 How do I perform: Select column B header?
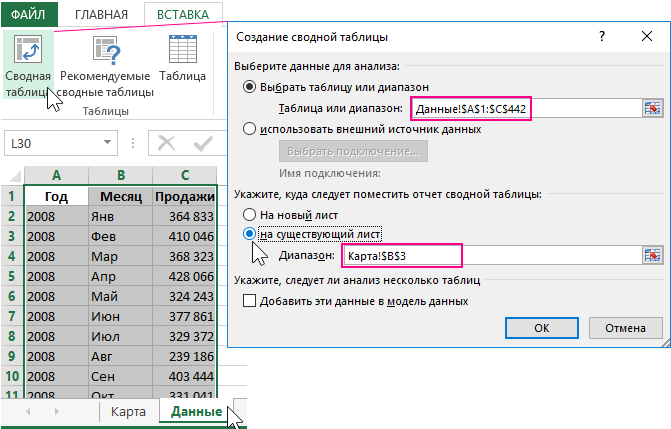pos(120,174)
